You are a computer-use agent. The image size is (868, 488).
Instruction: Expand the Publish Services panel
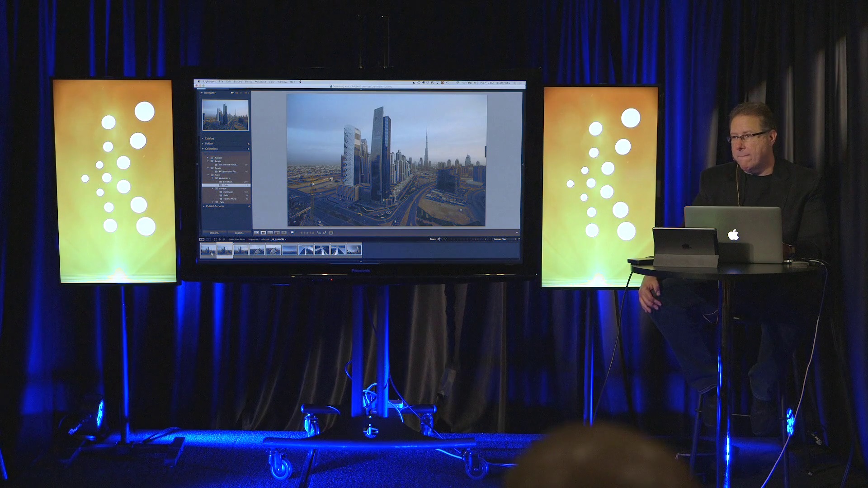pos(203,206)
